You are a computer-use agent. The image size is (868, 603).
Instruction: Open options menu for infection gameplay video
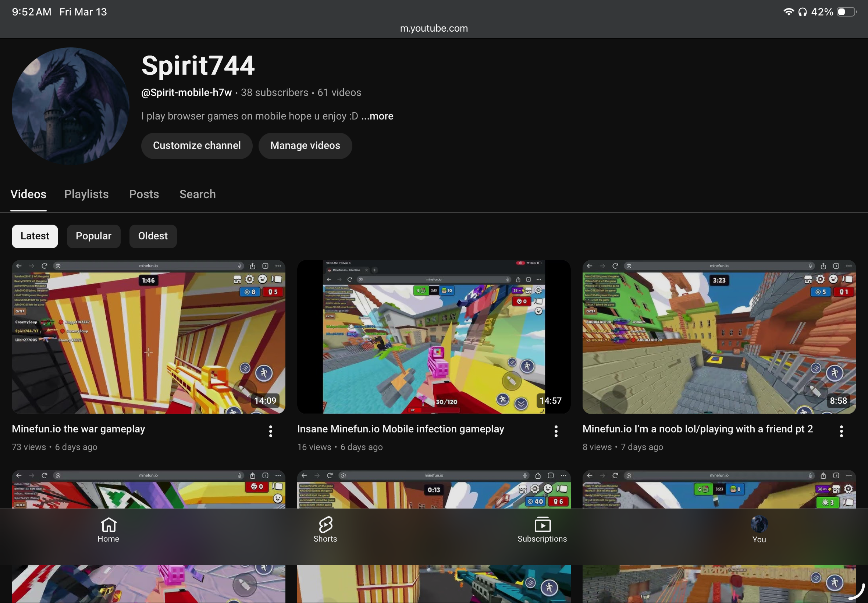coord(556,431)
